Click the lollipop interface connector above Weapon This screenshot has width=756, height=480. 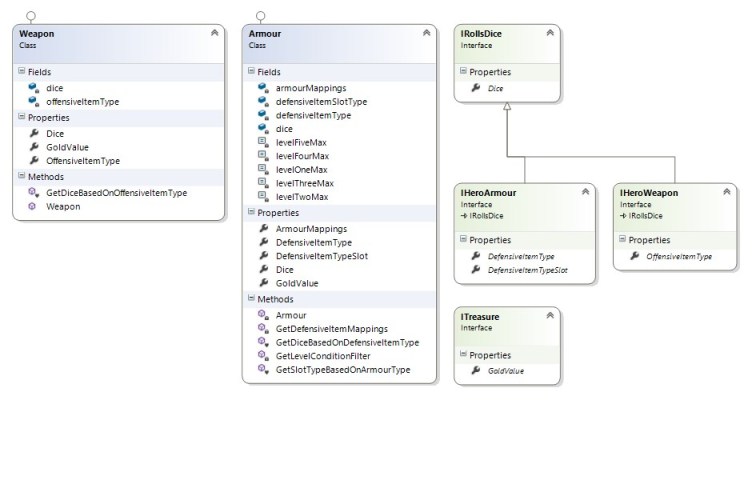click(32, 14)
